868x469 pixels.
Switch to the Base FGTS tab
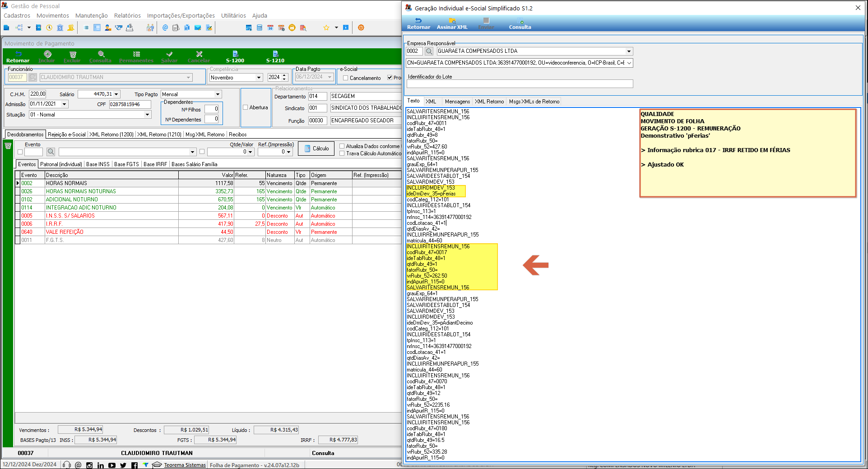point(126,164)
